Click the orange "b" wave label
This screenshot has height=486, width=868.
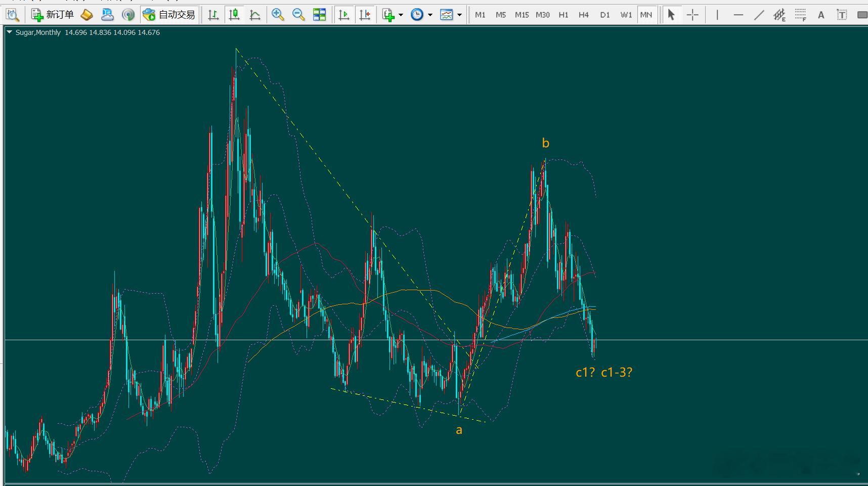point(545,143)
